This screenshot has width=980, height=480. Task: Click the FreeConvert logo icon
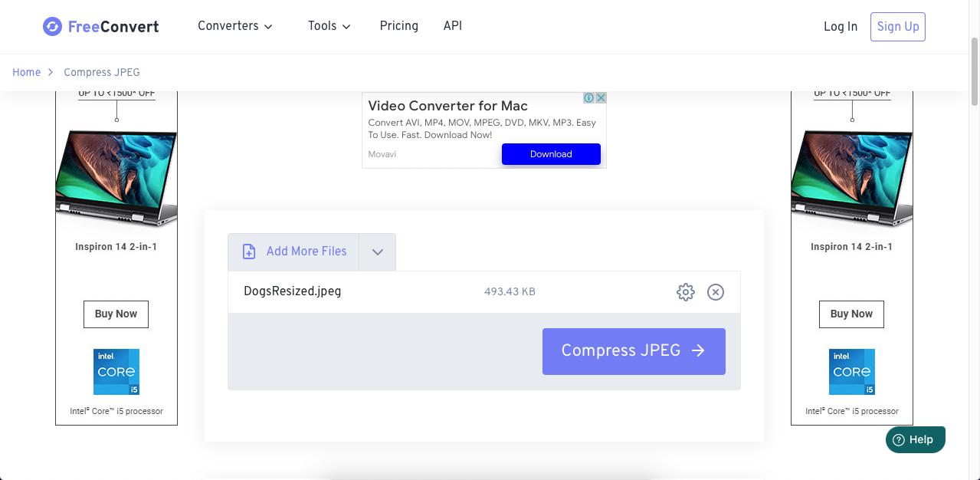click(x=52, y=27)
